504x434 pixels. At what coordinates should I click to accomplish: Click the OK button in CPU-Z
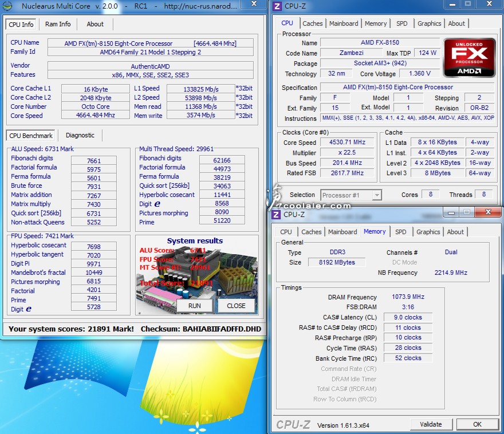pyautogui.click(x=477, y=424)
